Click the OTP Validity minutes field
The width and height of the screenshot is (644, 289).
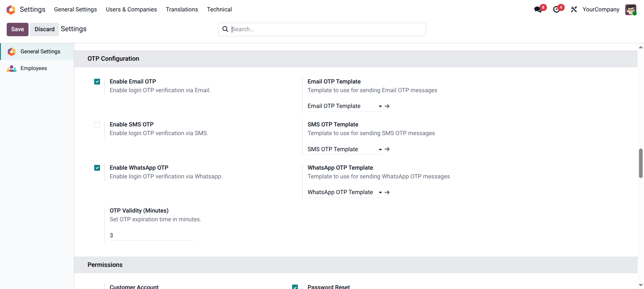[152, 235]
